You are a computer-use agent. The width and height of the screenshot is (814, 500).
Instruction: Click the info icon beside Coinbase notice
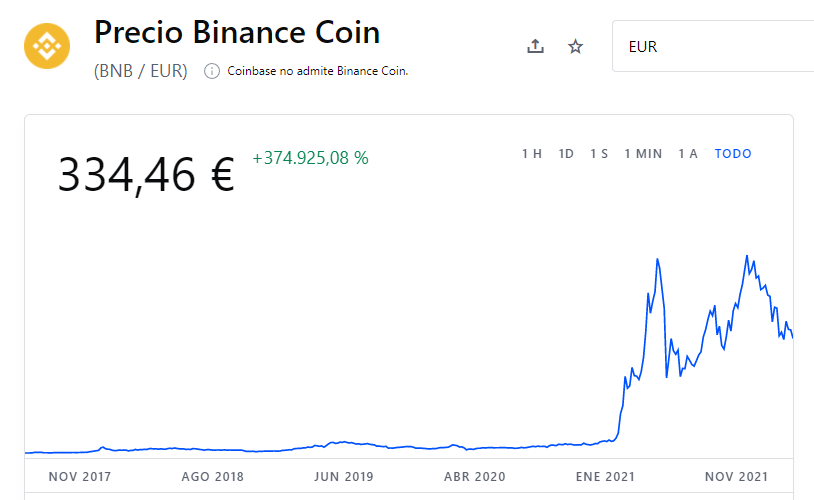click(212, 71)
